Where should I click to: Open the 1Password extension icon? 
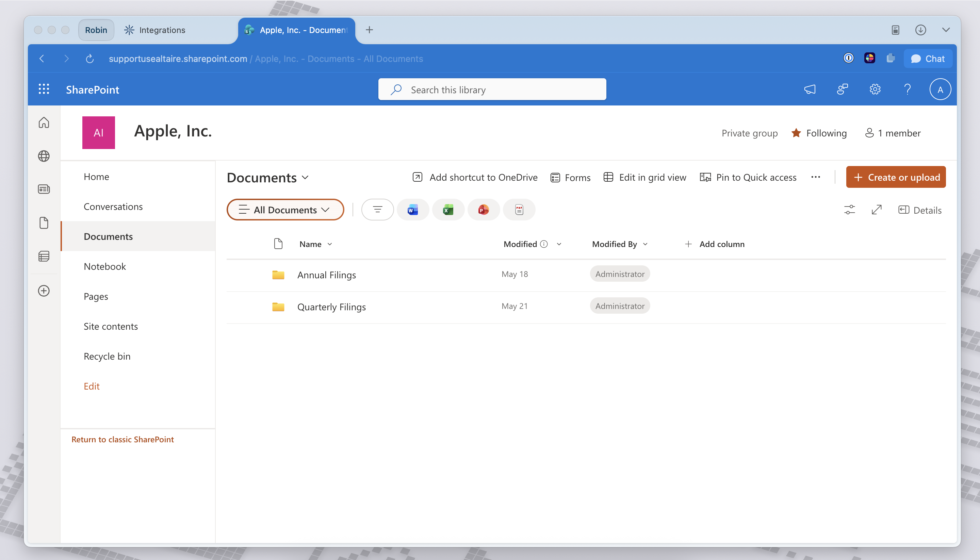(848, 59)
